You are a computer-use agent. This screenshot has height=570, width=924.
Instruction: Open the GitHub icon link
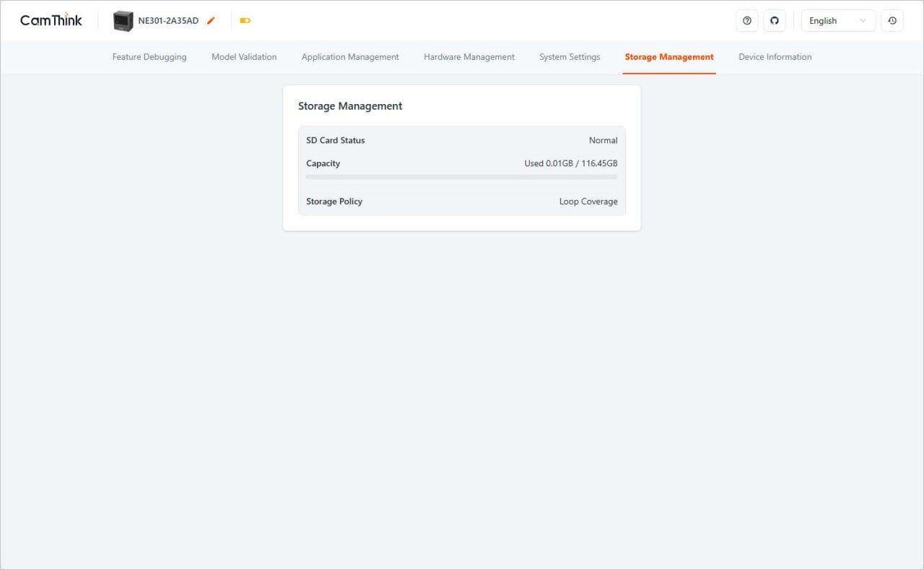(775, 21)
